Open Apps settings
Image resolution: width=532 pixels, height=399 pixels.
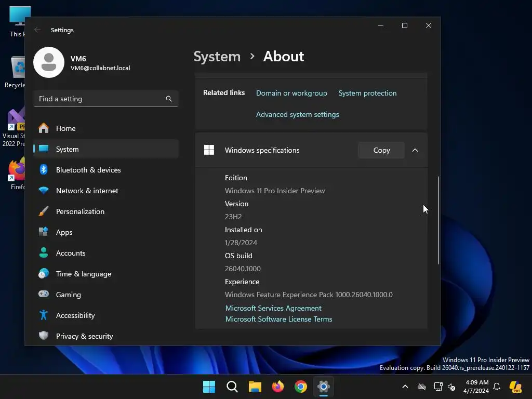pyautogui.click(x=106, y=232)
